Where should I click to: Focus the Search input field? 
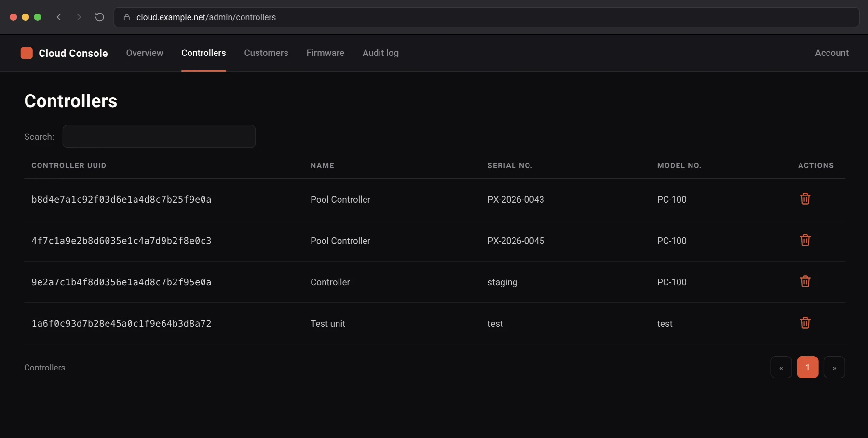click(x=159, y=137)
